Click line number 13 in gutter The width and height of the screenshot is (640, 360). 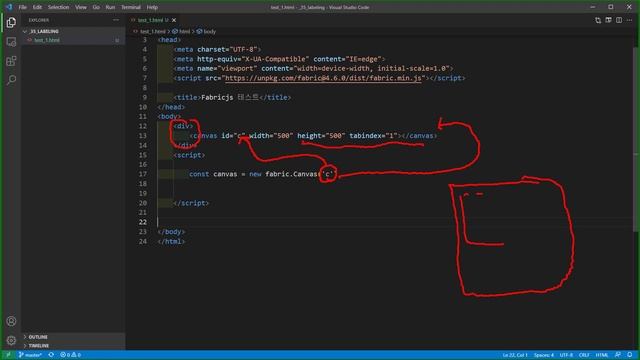pyautogui.click(x=142, y=136)
